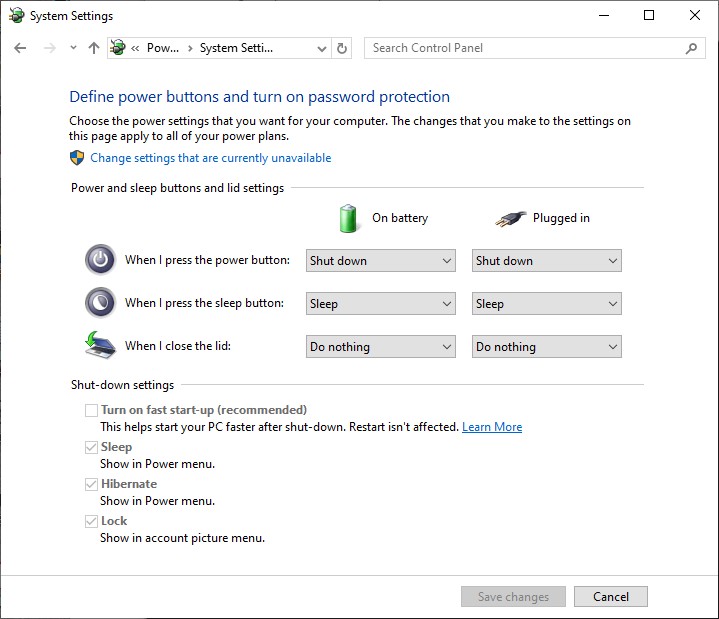The width and height of the screenshot is (719, 619).
Task: Toggle the Sleep checkbox
Action: tap(91, 447)
